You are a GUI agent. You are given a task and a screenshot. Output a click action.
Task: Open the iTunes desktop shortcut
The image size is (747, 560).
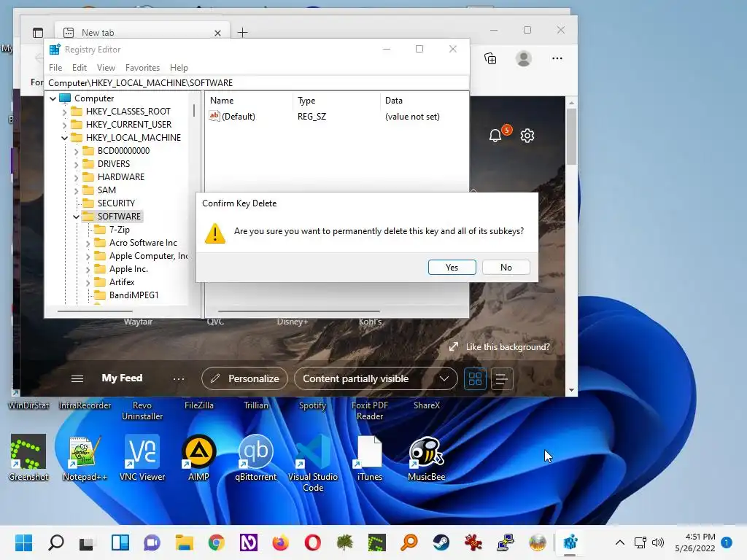click(x=370, y=458)
